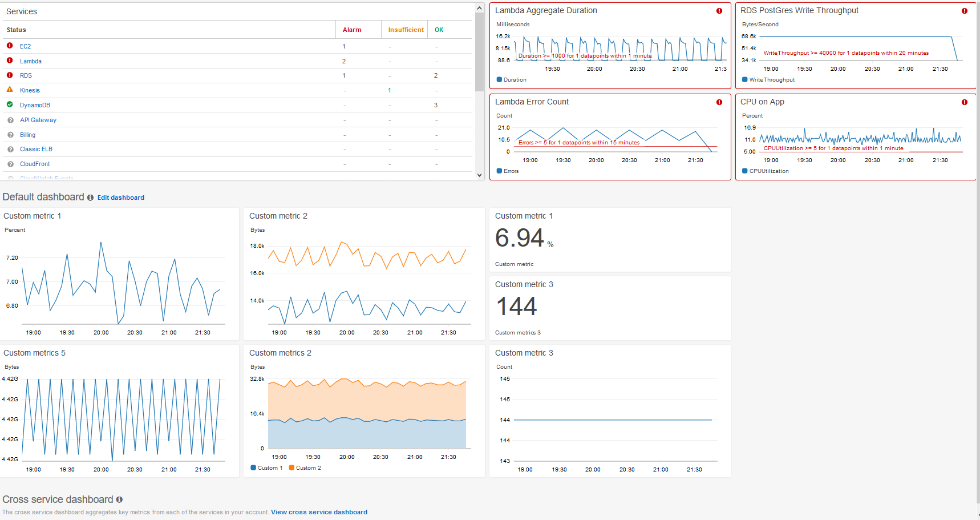This screenshot has width=980, height=520.
Task: Click alarm icon on CPU on App widget
Action: (965, 102)
